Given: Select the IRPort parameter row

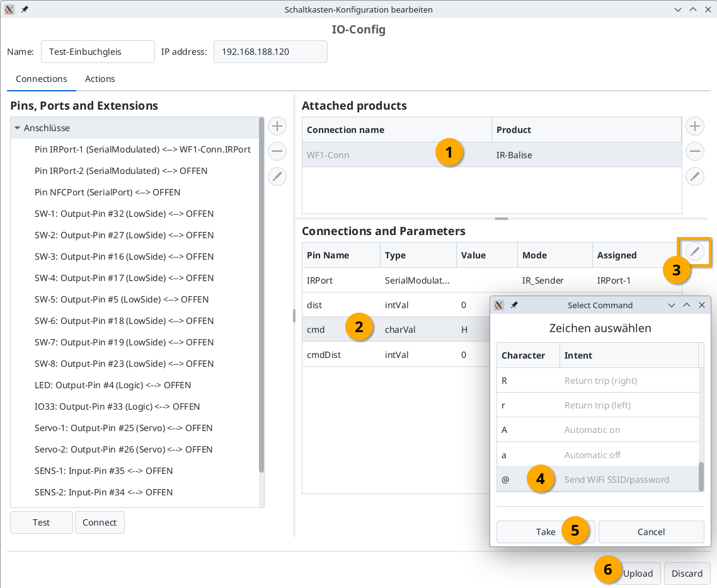Looking at the screenshot, I should 491,280.
